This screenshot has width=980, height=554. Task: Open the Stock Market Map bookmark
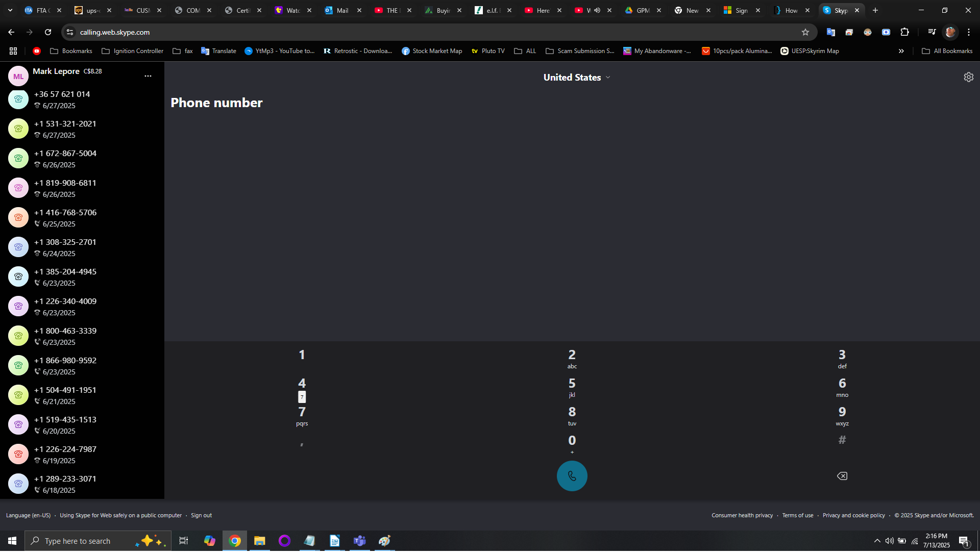point(432,51)
